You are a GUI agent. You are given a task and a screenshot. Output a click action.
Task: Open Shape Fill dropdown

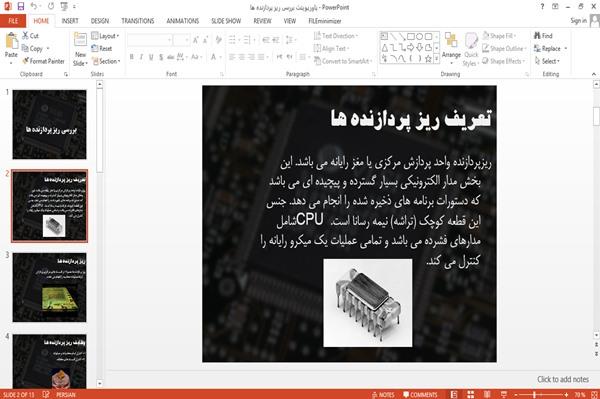(499, 36)
